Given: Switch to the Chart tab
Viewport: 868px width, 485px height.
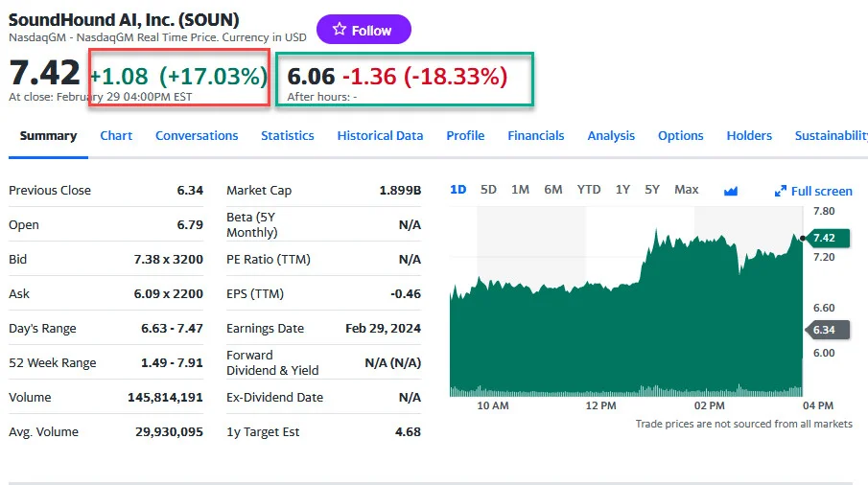Looking at the screenshot, I should (116, 136).
